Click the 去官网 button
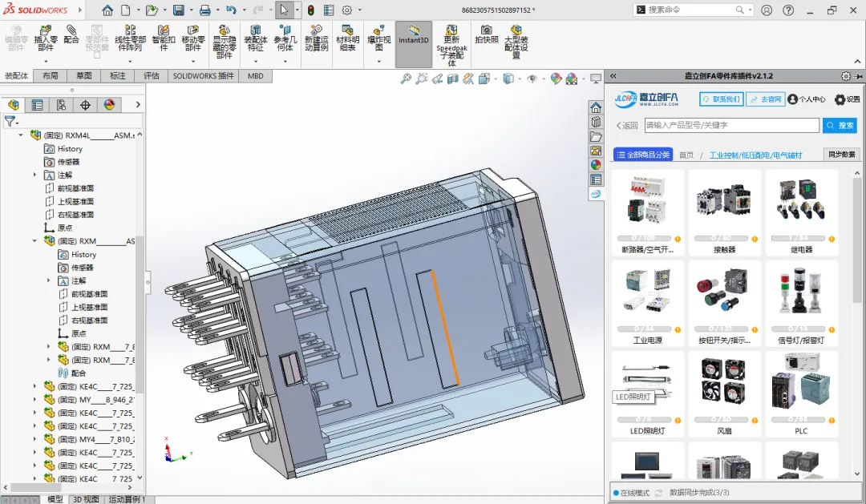 click(766, 99)
